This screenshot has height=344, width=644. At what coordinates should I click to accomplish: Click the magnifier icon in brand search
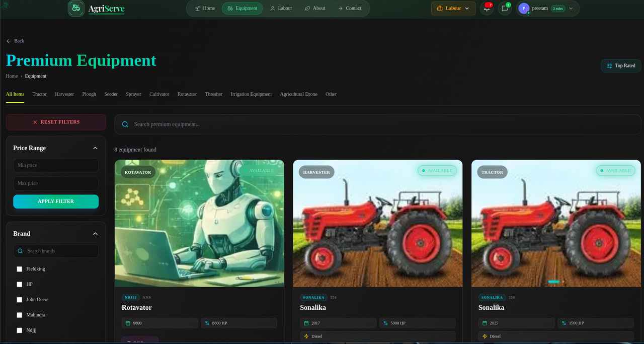tap(20, 251)
